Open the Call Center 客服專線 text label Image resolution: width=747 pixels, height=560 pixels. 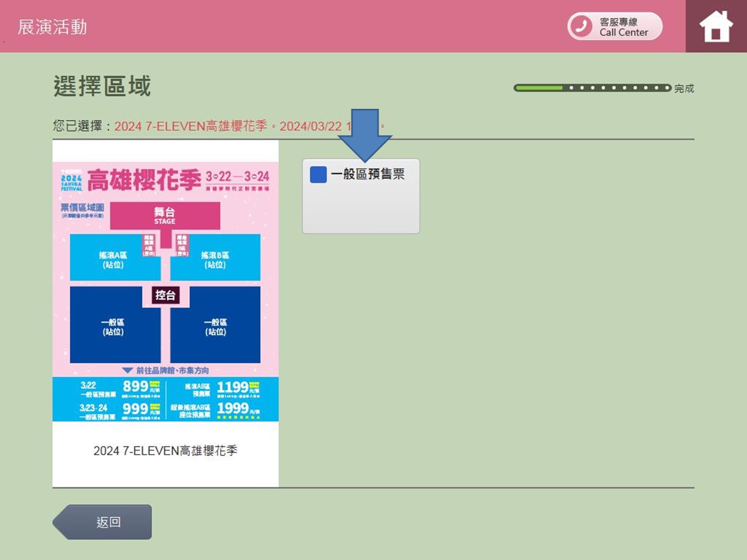coord(623,27)
